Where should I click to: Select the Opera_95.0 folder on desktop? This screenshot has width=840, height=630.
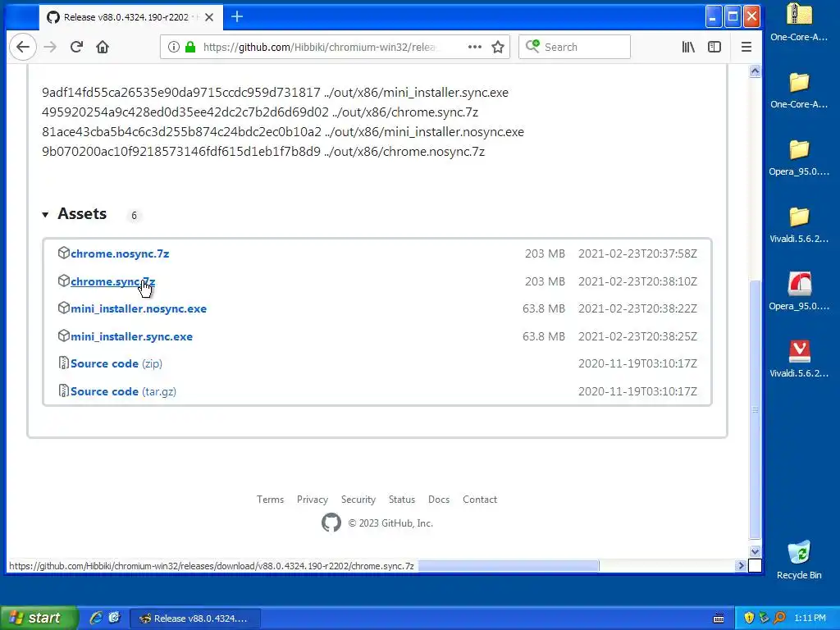(x=799, y=157)
